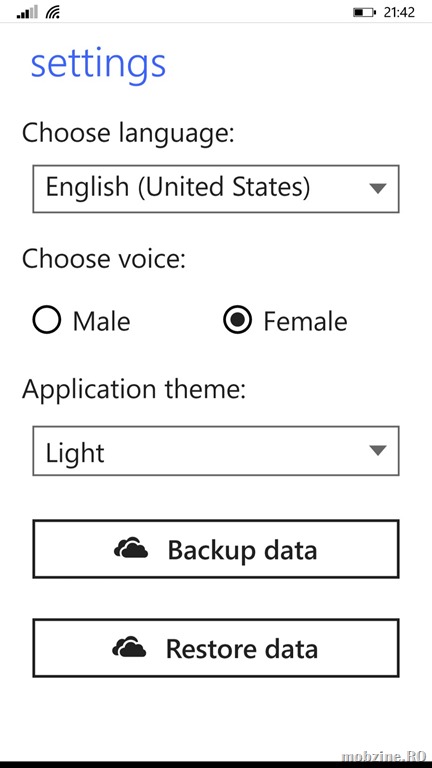432x768 pixels.
Task: Tap the Choose language label
Action: click(128, 134)
